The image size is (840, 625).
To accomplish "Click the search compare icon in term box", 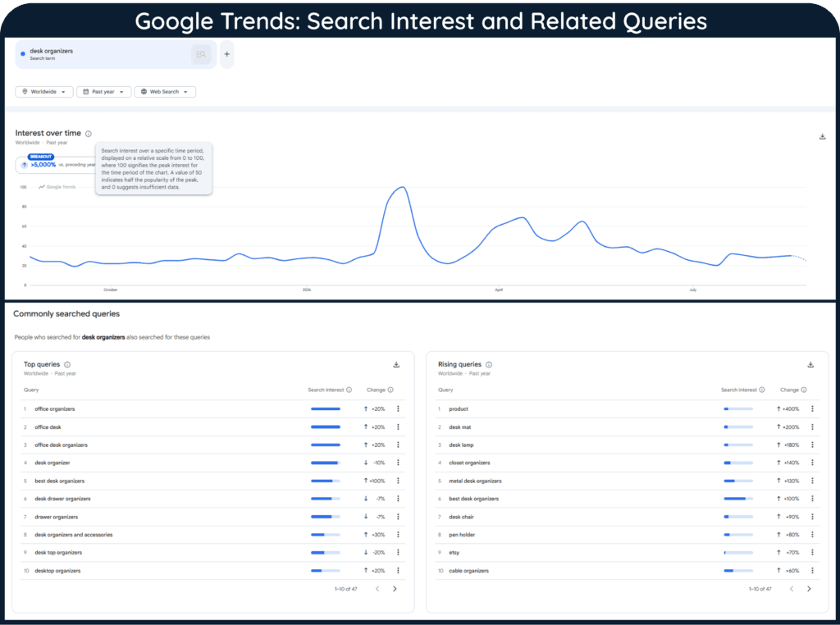I will pyautogui.click(x=201, y=54).
